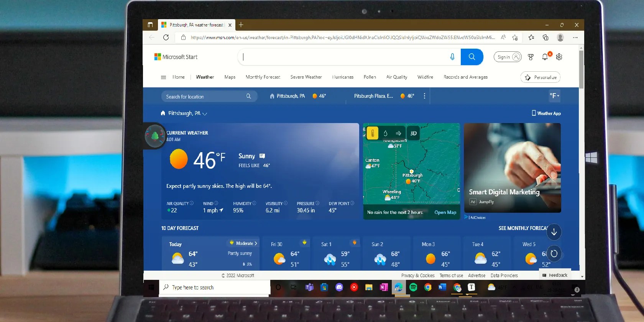
Task: Open Terms of use footer link
Action: (x=451, y=276)
